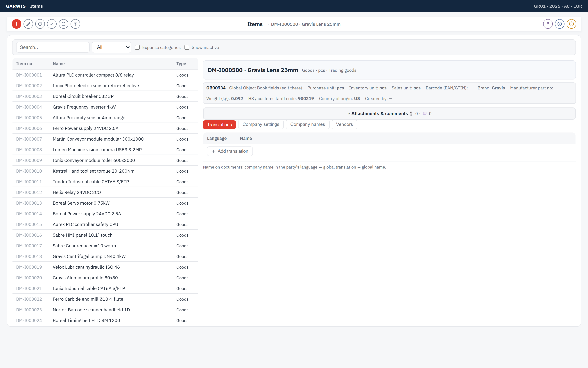Viewport: 588px width, 368px height.
Task: Select row DM-I000001 Altura PLC controller
Action: click(x=105, y=75)
